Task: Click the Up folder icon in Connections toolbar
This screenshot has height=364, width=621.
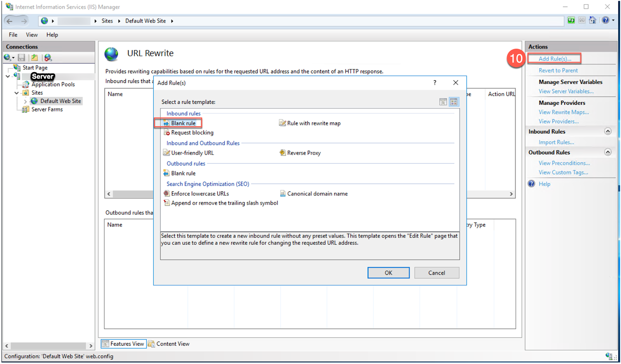Action: point(35,57)
